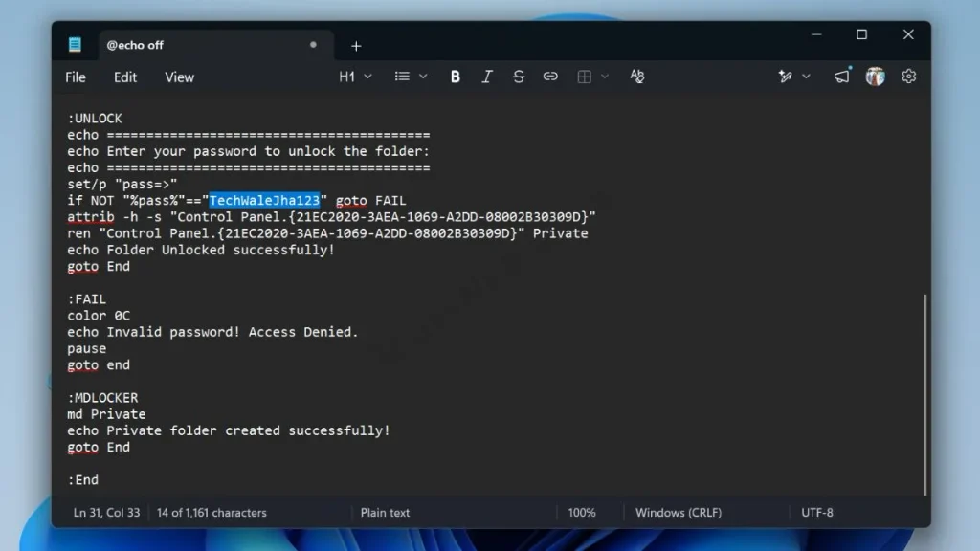980x551 pixels.
Task: Click the ':MDLOCKER' label line
Action: point(102,398)
